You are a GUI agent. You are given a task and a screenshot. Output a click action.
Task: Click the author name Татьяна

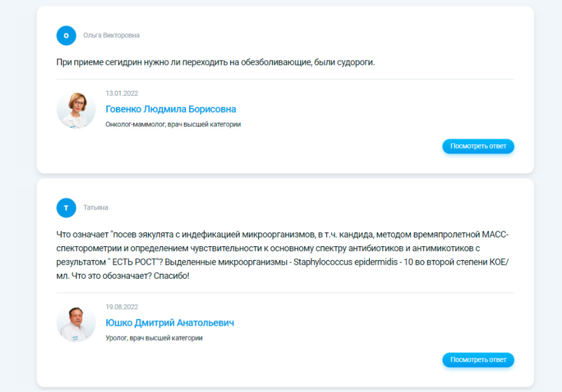95,208
